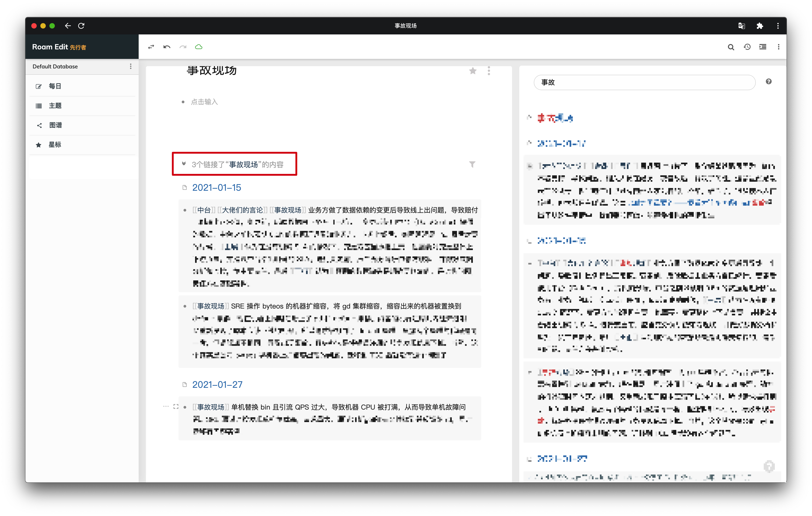Open Default Database options menu

point(131,66)
